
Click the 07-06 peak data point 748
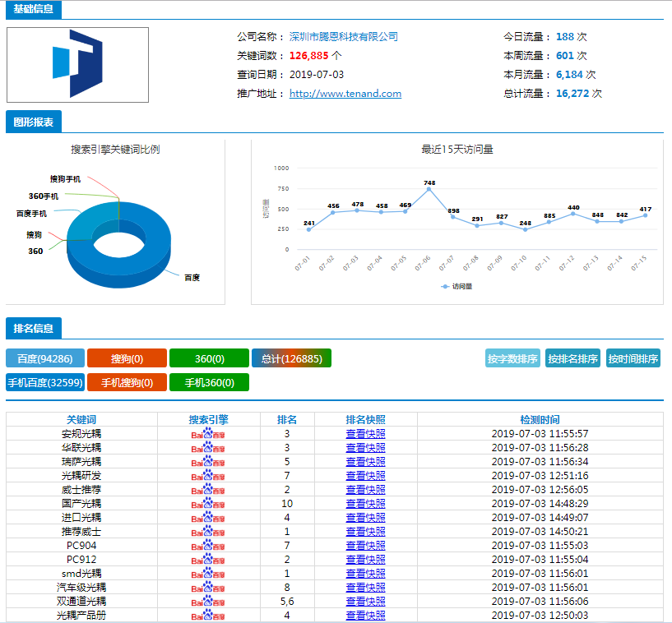(429, 189)
